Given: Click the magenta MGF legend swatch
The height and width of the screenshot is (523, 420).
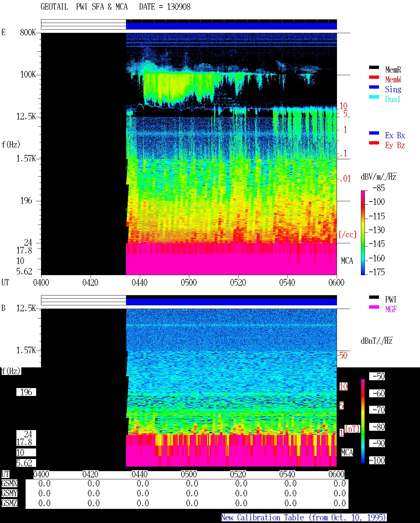Looking at the screenshot, I should 374,307.
